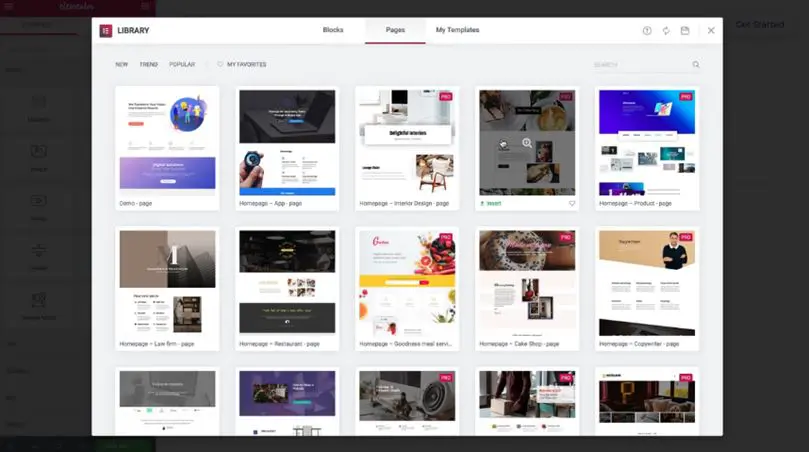Click the "Homepage – Law firm - page" label
The height and width of the screenshot is (452, 809).
157,344
